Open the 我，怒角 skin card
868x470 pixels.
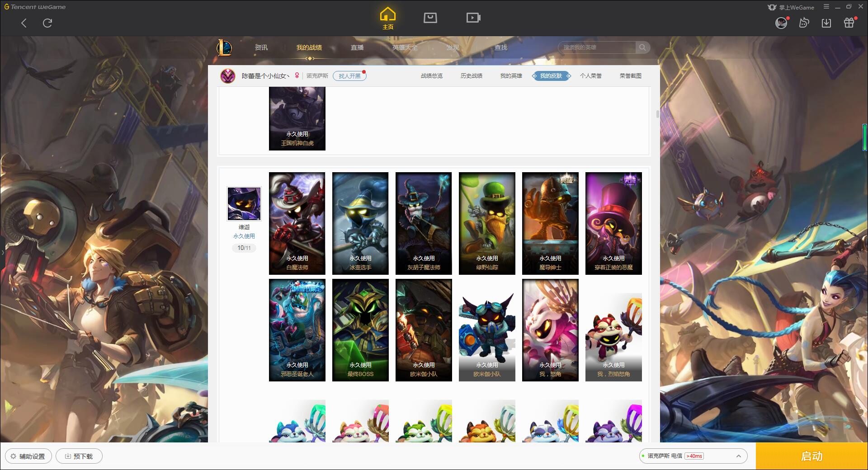click(x=550, y=330)
